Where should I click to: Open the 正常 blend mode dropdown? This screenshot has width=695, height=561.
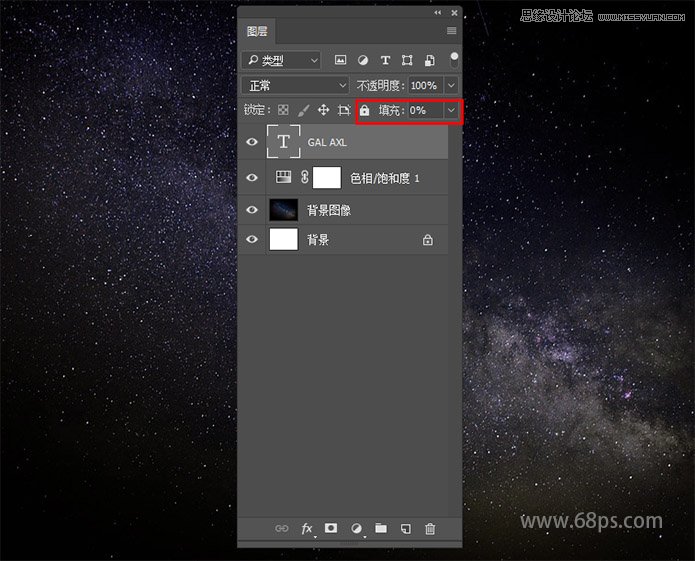[295, 86]
